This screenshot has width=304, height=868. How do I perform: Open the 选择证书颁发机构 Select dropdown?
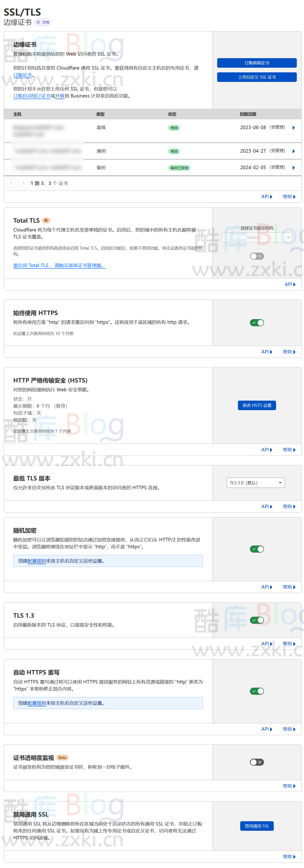coord(257,237)
